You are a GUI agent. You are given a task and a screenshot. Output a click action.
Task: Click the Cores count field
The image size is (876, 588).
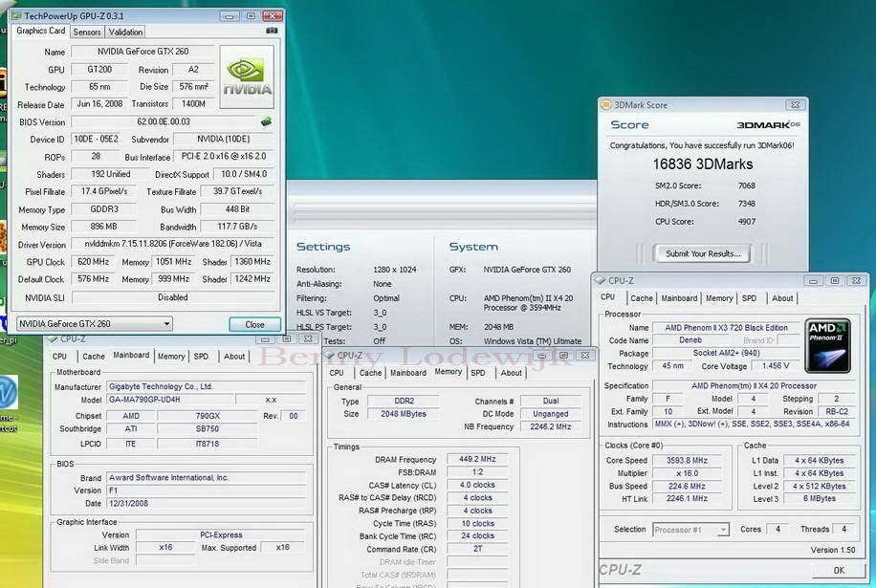click(777, 529)
